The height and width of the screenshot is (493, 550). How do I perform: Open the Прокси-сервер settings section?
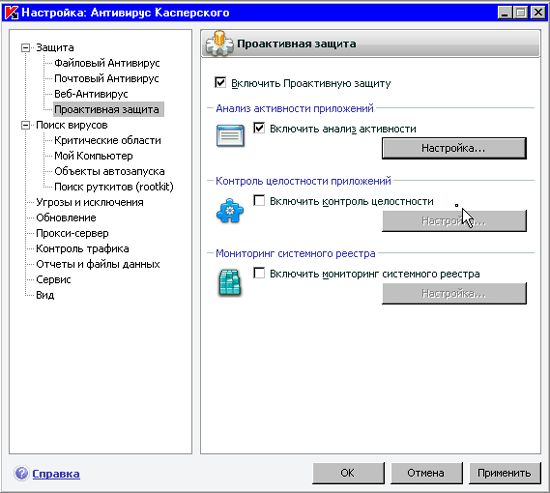pyautogui.click(x=72, y=233)
